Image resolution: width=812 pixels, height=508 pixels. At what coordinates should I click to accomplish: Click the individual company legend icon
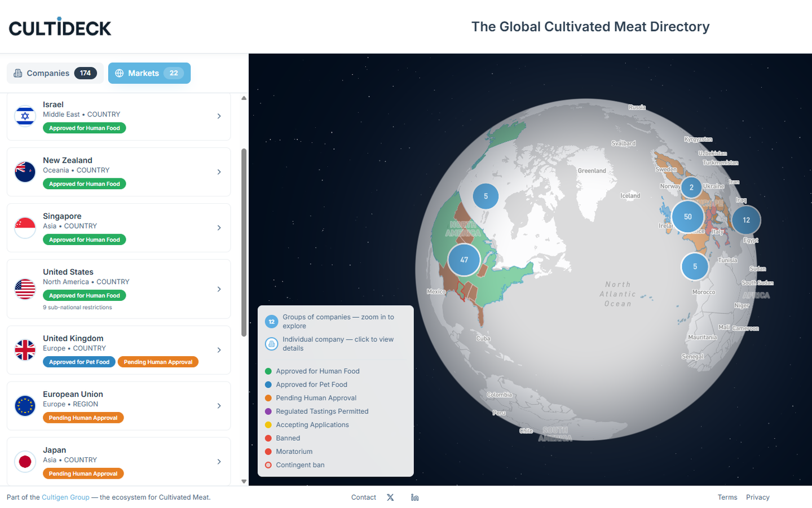[272, 344]
